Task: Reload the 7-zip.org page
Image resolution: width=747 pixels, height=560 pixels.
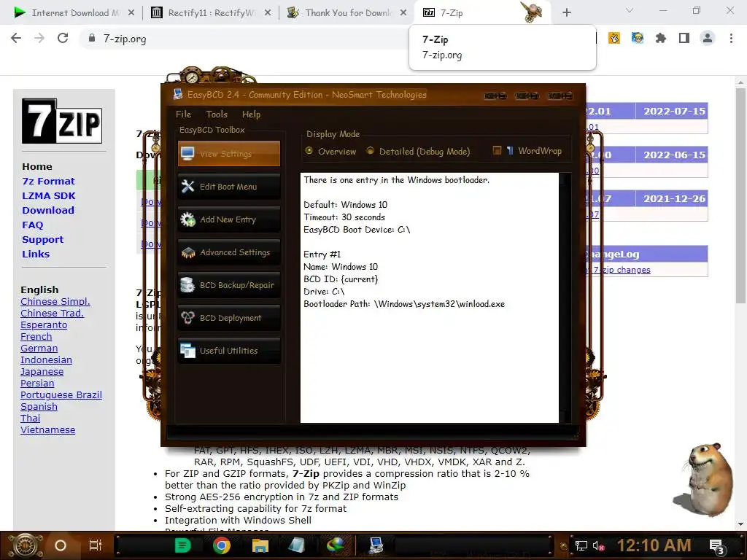Action: point(63,39)
